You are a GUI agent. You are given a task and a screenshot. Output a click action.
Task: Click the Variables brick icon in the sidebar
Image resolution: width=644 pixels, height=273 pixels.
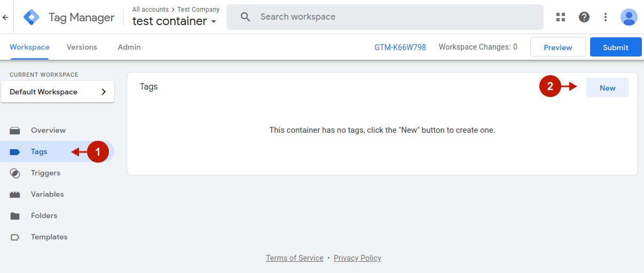point(15,195)
